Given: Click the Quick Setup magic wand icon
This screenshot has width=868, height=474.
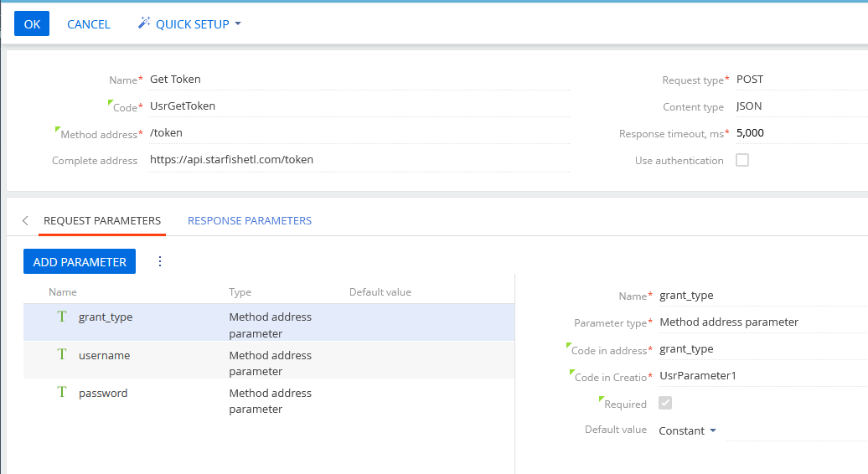Looking at the screenshot, I should 144,23.
